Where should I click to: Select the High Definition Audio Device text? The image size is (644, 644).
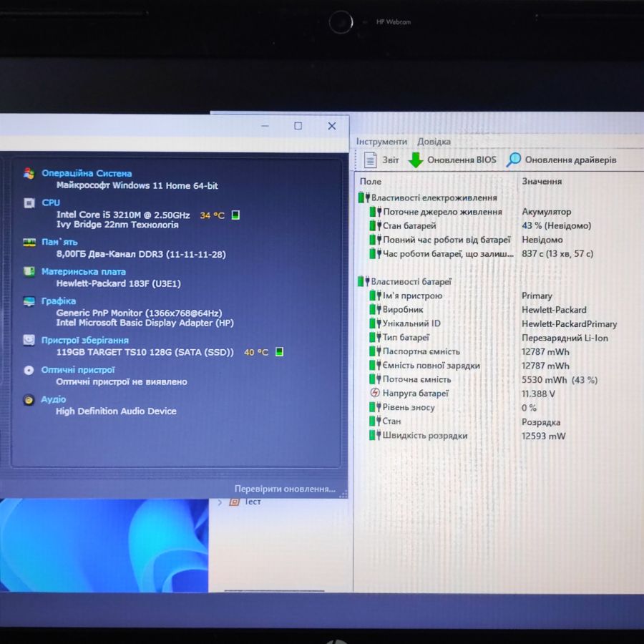pos(116,411)
